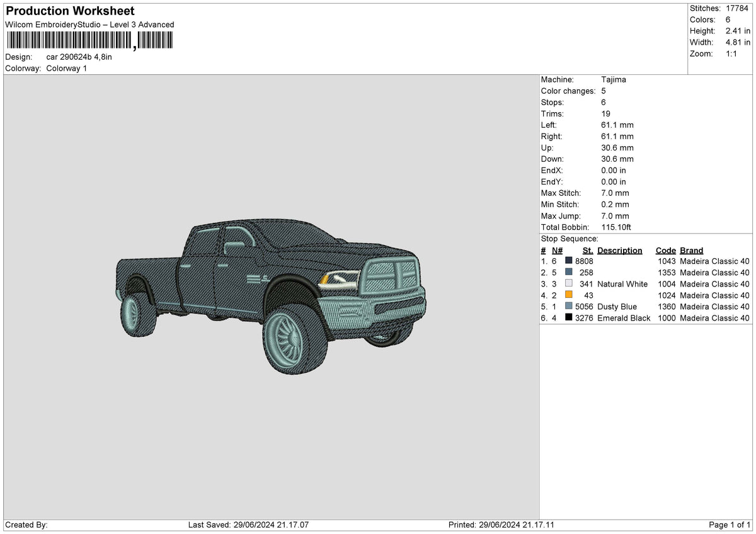Viewport: 756px width, 534px height.
Task: Click the Page 1 of 1 footer text
Action: click(730, 525)
